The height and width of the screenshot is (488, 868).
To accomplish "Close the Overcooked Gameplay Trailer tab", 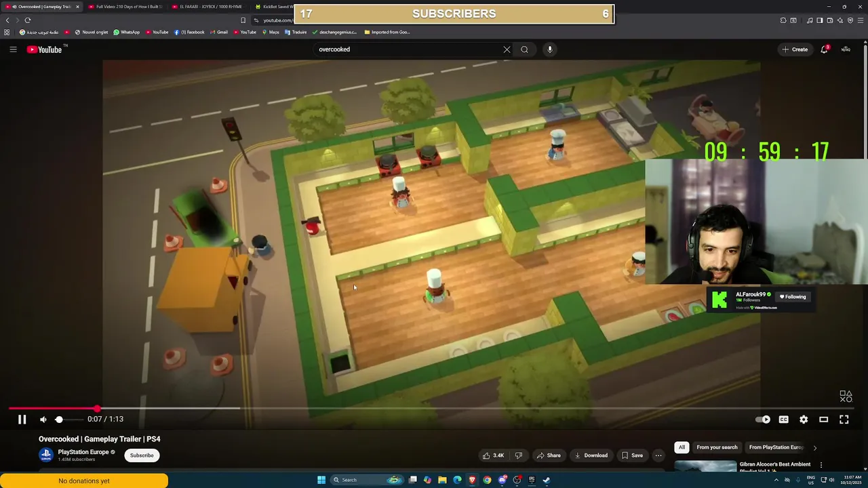I will point(77,7).
